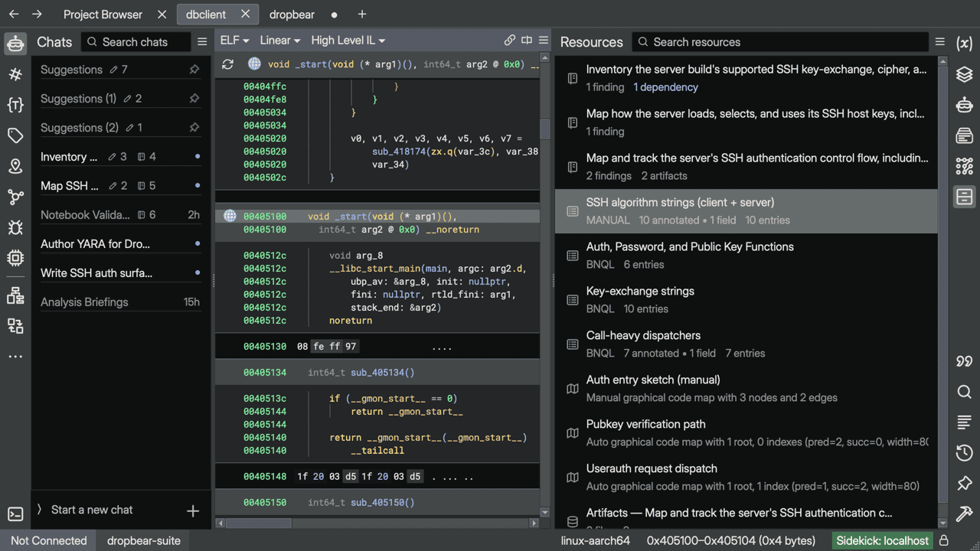Add a new tab with plus

point(362,14)
